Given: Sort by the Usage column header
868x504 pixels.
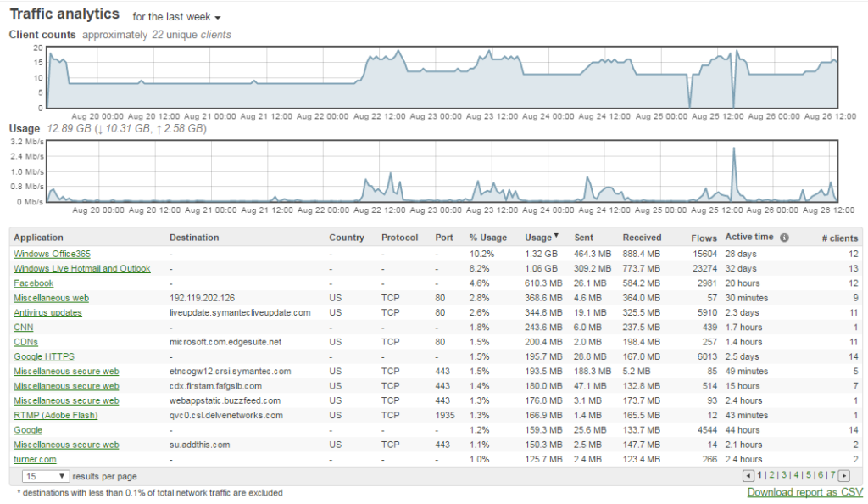Looking at the screenshot, I should [x=542, y=238].
